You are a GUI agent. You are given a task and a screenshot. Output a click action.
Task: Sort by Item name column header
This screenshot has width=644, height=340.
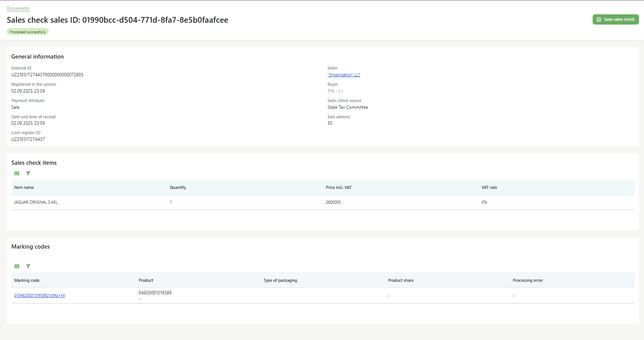(x=24, y=188)
